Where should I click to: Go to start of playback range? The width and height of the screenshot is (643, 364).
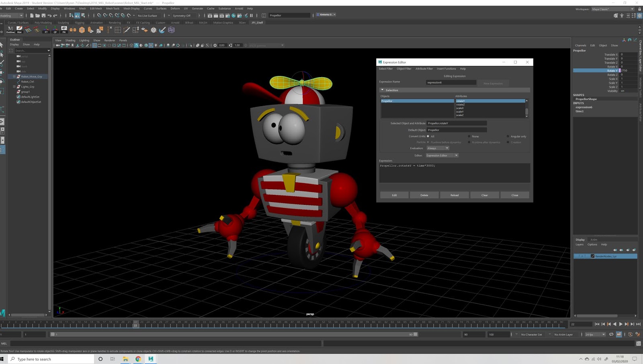597,324
